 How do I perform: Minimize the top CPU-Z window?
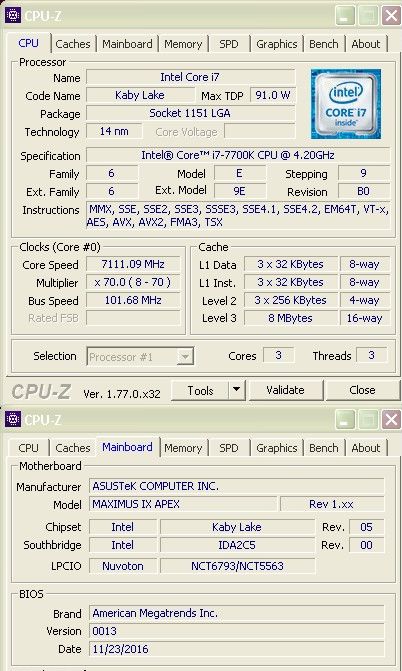coord(345,16)
